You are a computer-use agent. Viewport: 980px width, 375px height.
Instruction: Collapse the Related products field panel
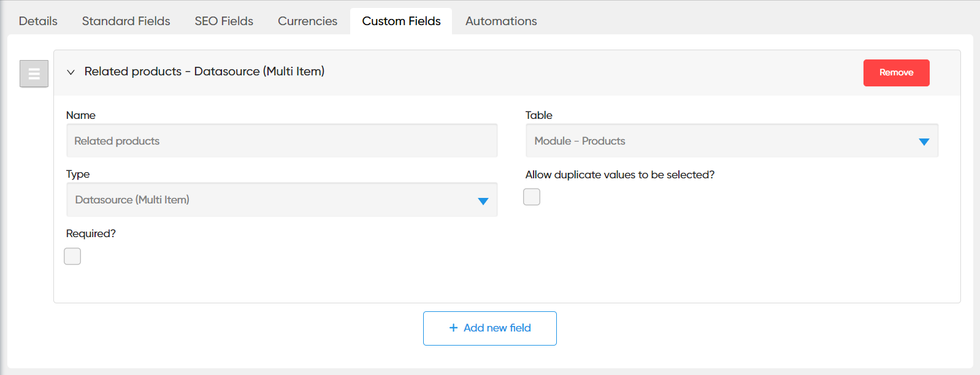(x=71, y=72)
